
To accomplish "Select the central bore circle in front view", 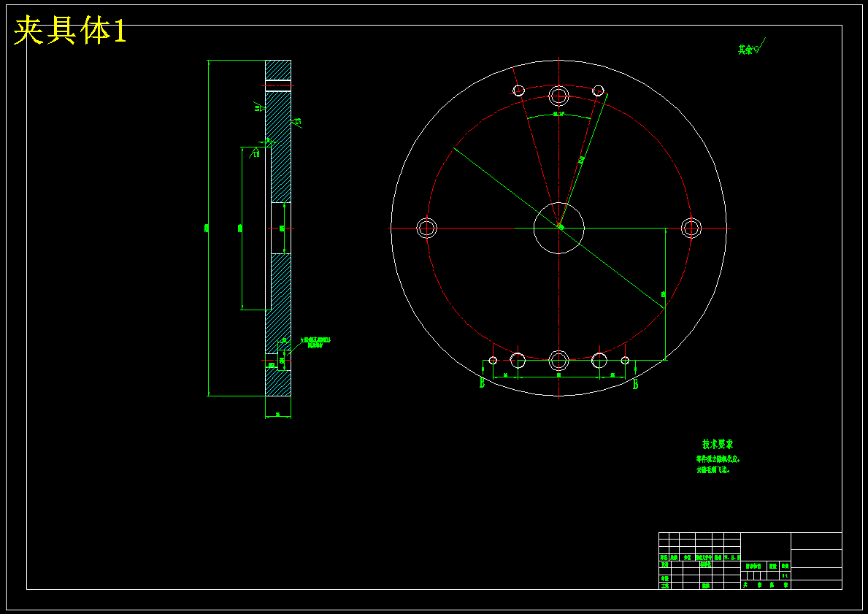I will click(x=558, y=228).
